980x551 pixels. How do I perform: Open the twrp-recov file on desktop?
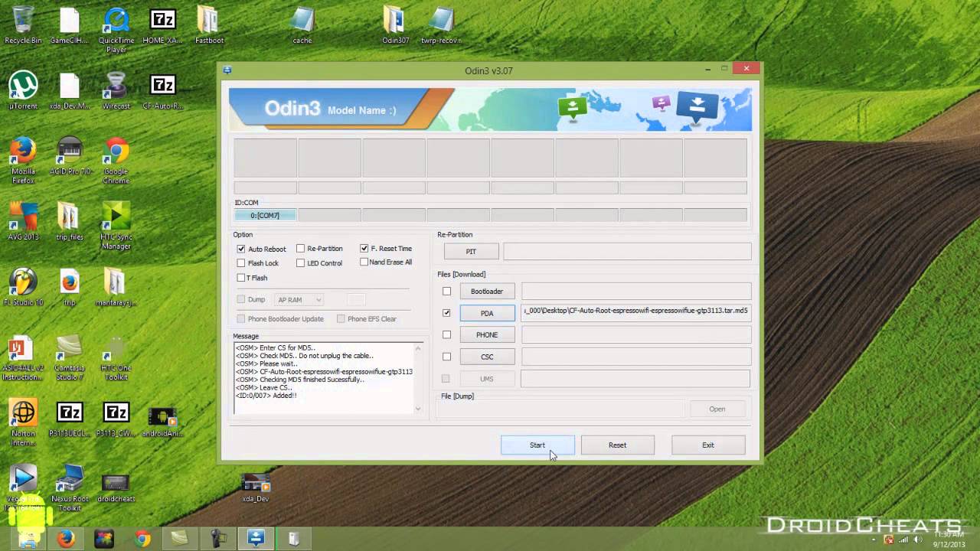[x=442, y=25]
